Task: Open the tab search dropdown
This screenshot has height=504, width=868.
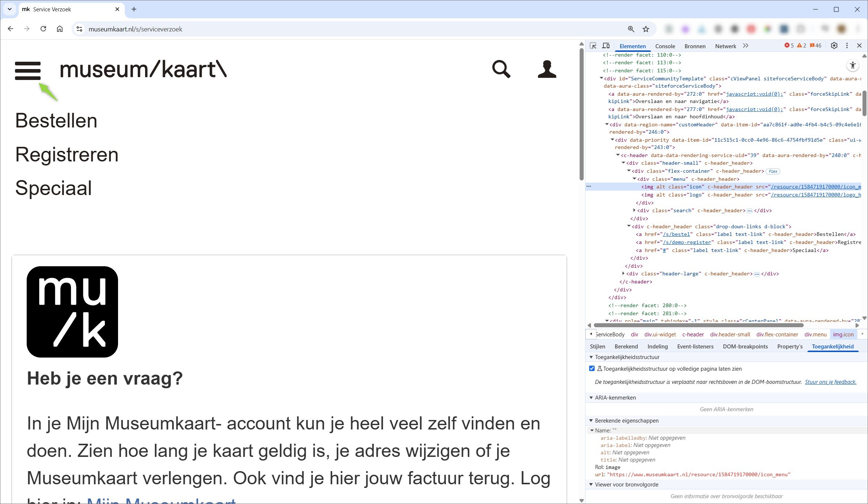Action: pos(10,9)
